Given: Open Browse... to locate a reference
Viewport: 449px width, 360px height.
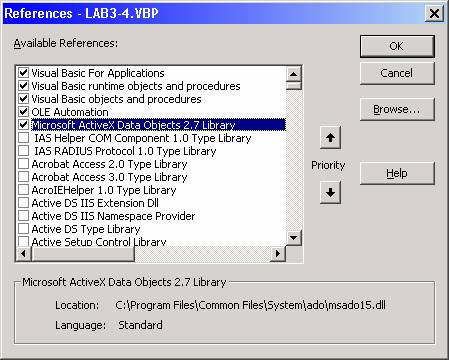Looking at the screenshot, I should pyautogui.click(x=397, y=109).
